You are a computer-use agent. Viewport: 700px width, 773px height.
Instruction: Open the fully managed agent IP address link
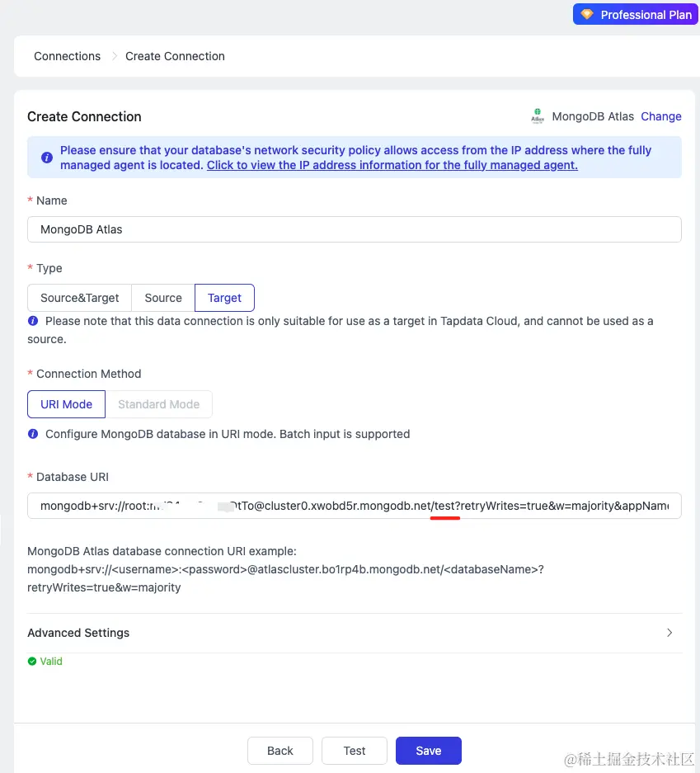click(392, 165)
